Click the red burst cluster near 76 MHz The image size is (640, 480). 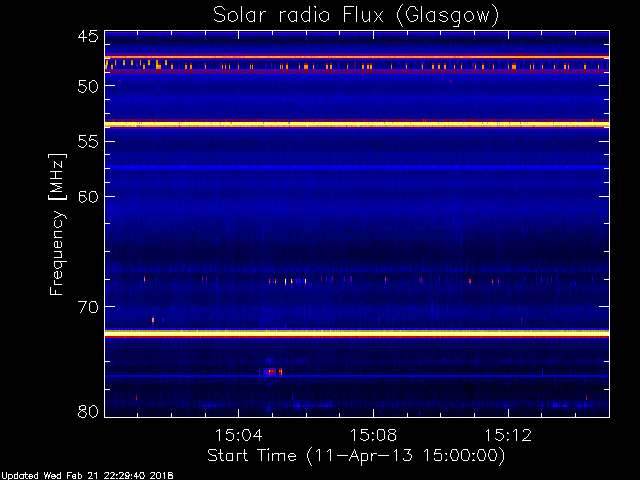pyautogui.click(x=271, y=371)
